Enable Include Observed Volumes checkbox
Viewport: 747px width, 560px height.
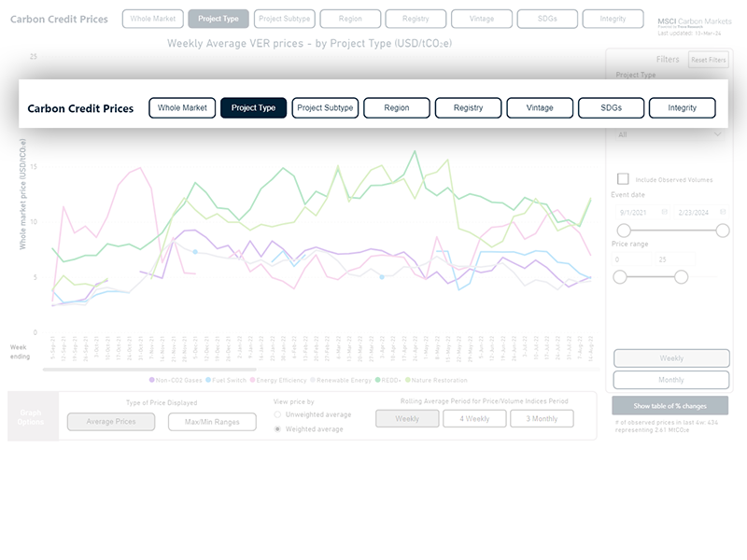pyautogui.click(x=623, y=178)
